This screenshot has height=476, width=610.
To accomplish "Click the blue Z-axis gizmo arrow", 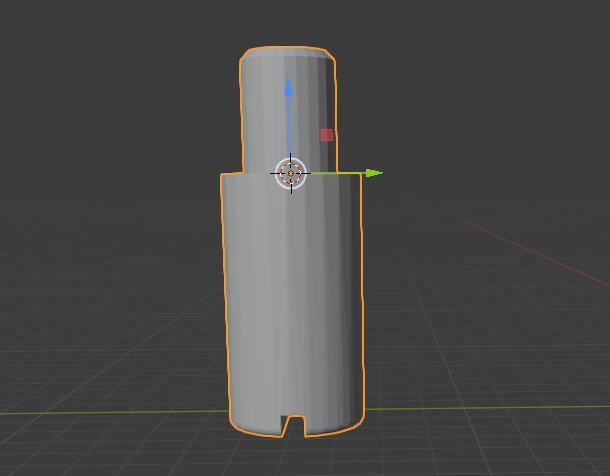I will coord(289,87).
